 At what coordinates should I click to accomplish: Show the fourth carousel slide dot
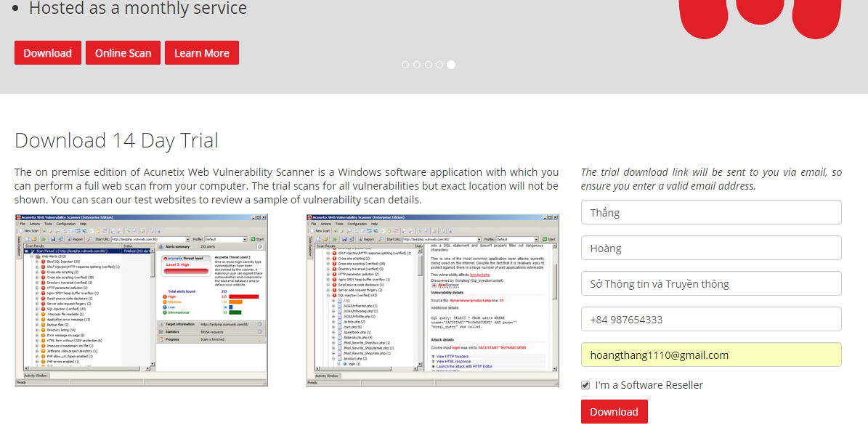click(439, 65)
